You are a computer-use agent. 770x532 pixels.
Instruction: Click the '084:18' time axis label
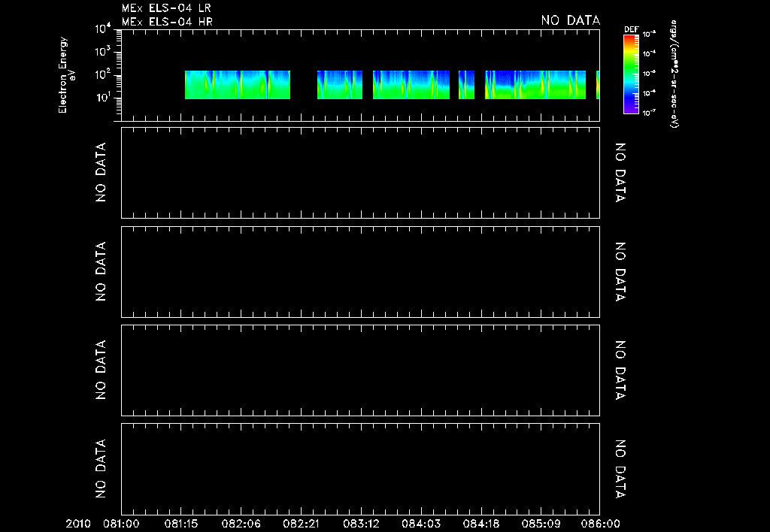(x=481, y=524)
